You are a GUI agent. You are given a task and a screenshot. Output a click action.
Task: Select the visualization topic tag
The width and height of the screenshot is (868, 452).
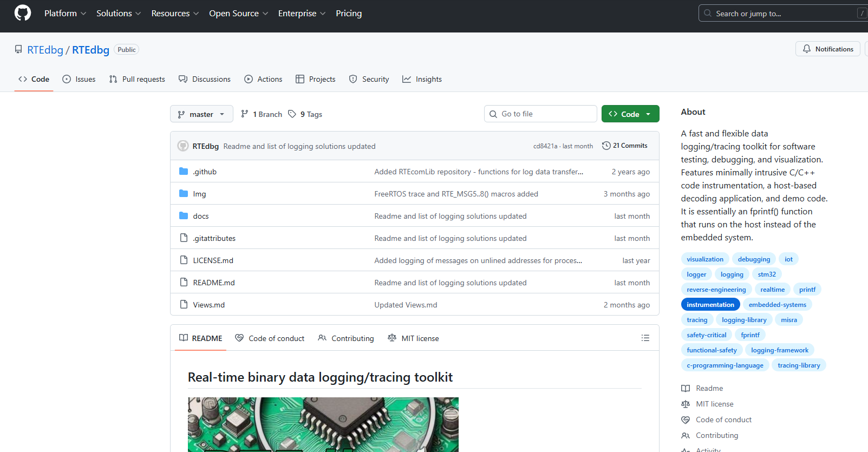point(705,259)
